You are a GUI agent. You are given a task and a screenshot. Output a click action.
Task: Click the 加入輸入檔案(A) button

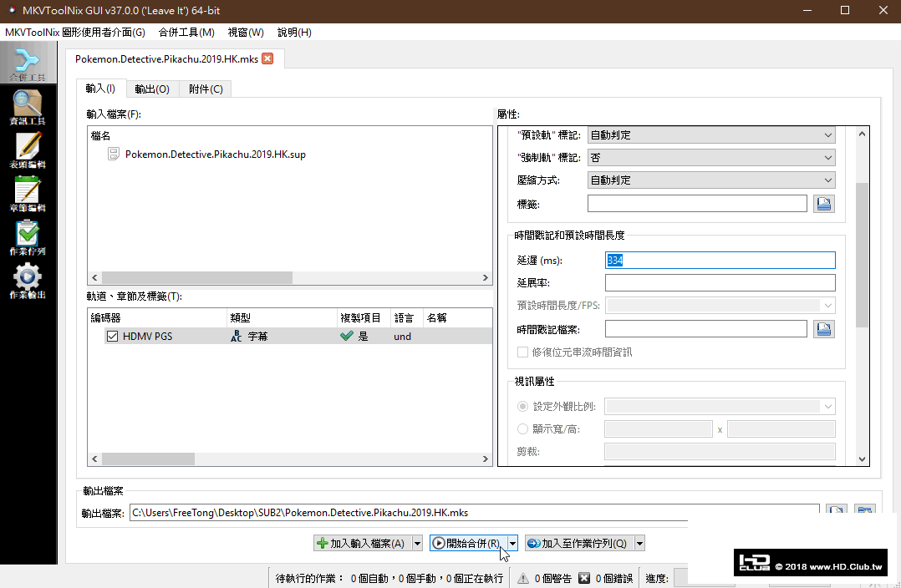363,543
